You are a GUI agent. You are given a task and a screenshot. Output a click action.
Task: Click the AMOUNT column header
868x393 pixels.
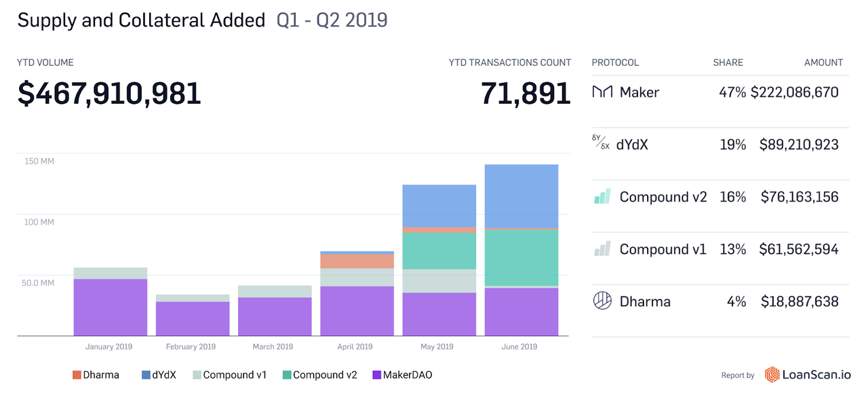(823, 62)
